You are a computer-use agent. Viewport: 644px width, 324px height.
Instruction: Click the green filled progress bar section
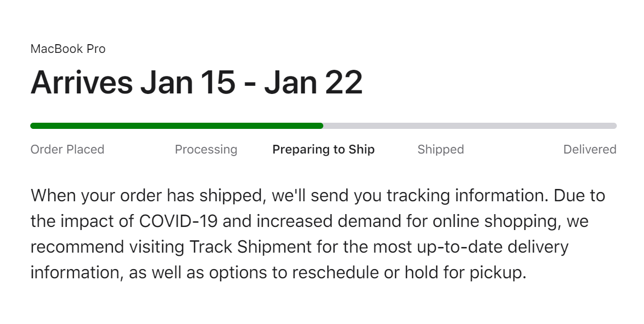tap(177, 126)
